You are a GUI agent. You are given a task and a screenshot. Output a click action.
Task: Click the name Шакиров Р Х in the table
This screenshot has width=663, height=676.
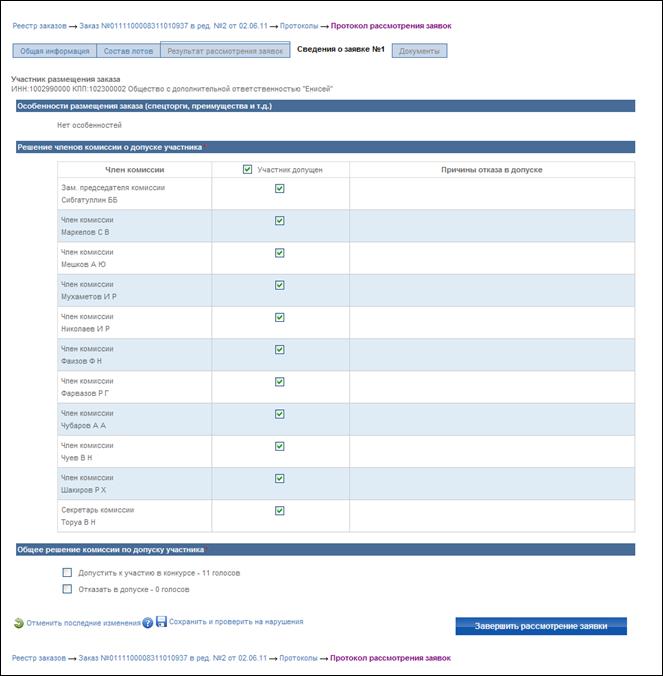coord(83,490)
